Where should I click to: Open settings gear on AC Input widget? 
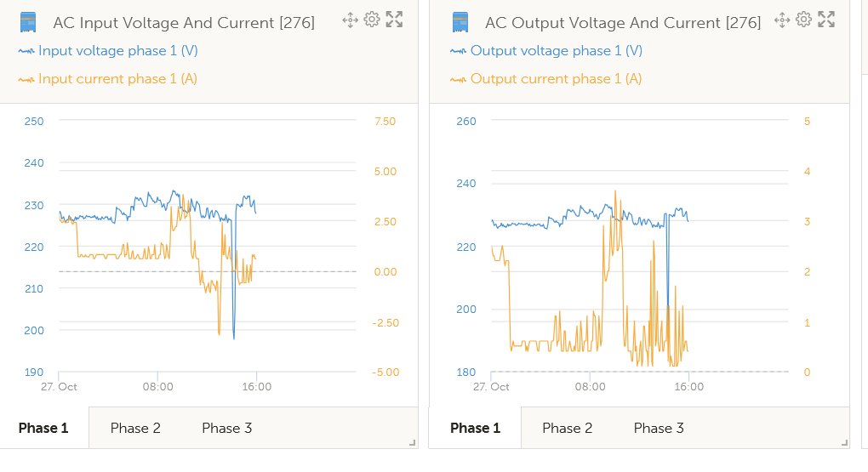(371, 20)
